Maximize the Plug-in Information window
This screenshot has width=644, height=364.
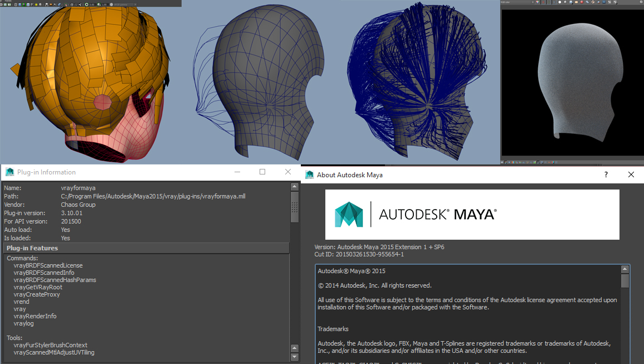[x=262, y=172]
